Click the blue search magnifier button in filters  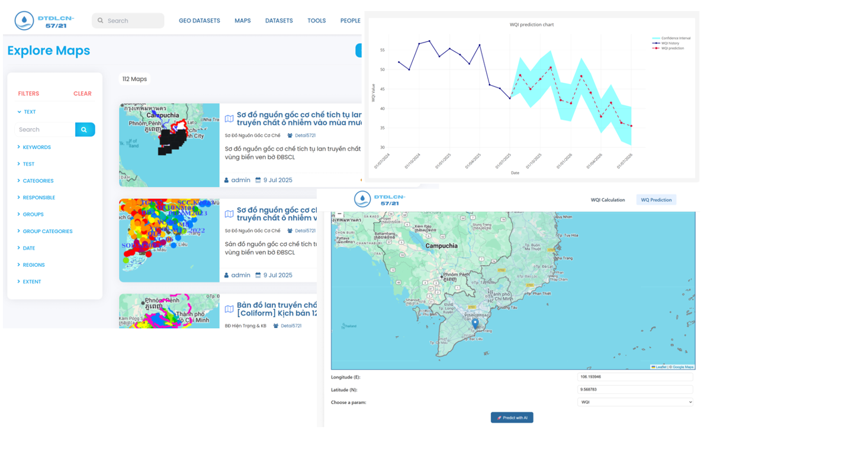pos(85,130)
